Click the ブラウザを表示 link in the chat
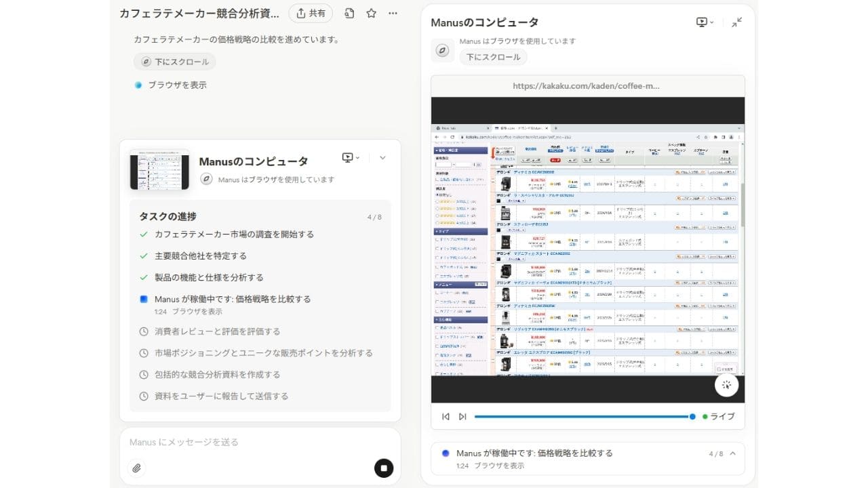Viewport: 868px width, 488px height. pos(176,85)
